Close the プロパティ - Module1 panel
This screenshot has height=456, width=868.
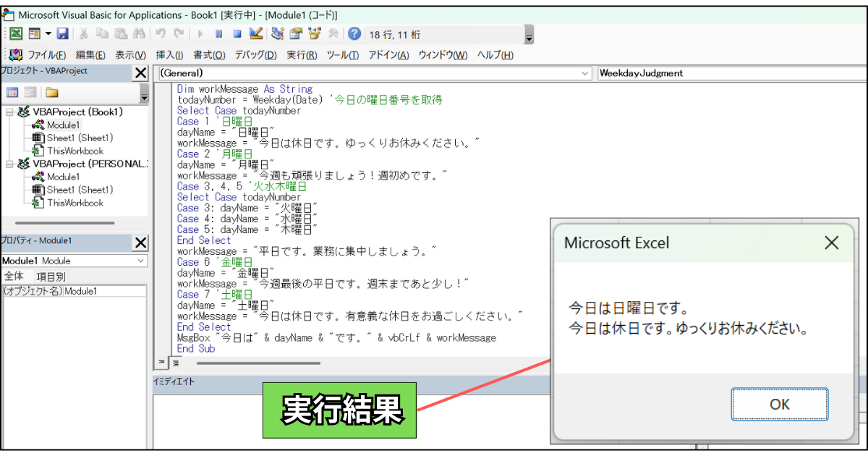[140, 243]
